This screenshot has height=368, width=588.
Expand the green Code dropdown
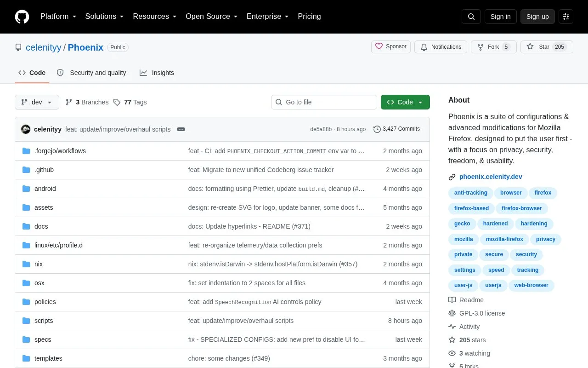pyautogui.click(x=405, y=102)
